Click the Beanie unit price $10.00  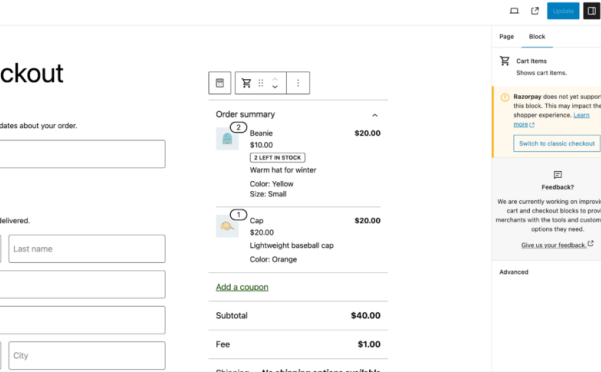(261, 145)
